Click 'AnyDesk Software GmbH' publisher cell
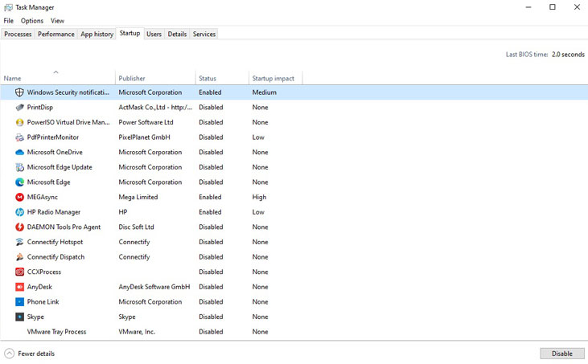Screen dimensions: 588x364 (x=154, y=287)
